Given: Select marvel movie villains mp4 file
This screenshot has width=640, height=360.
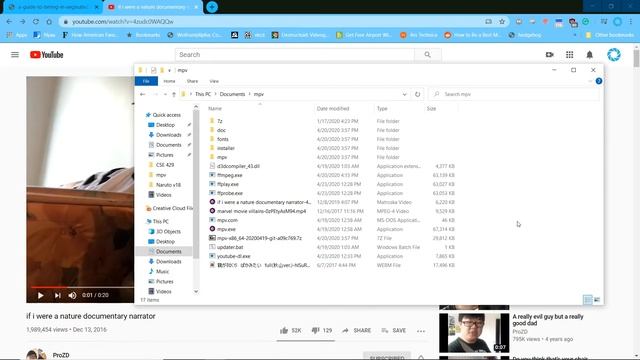Looking at the screenshot, I should 261,211.
